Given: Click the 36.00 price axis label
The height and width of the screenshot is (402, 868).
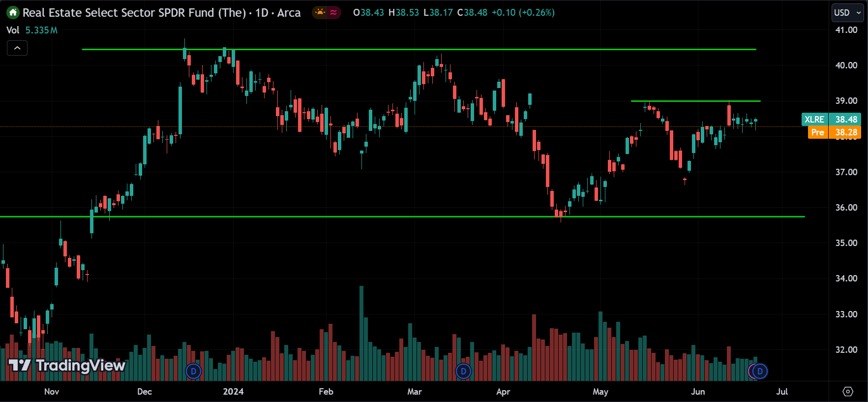Looking at the screenshot, I should pyautogui.click(x=846, y=208).
